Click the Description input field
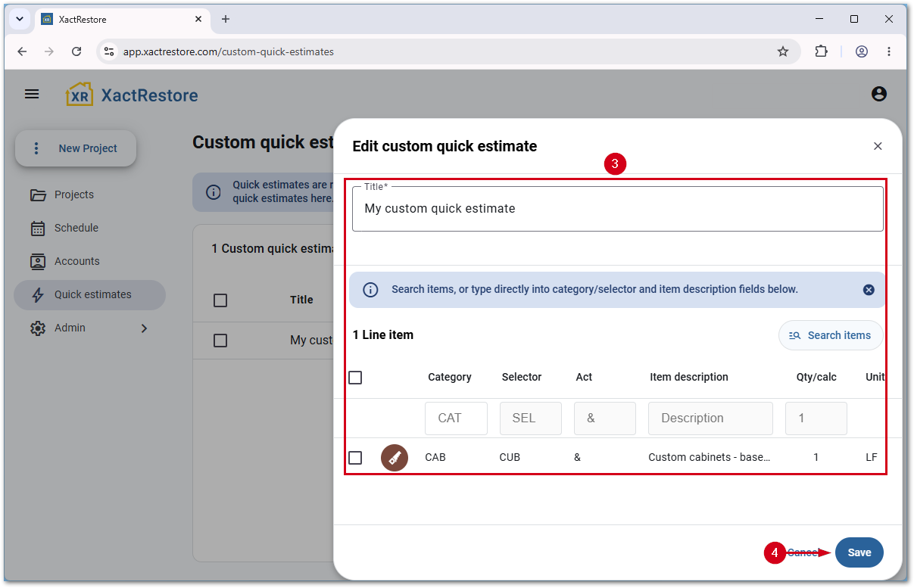 [x=710, y=418]
